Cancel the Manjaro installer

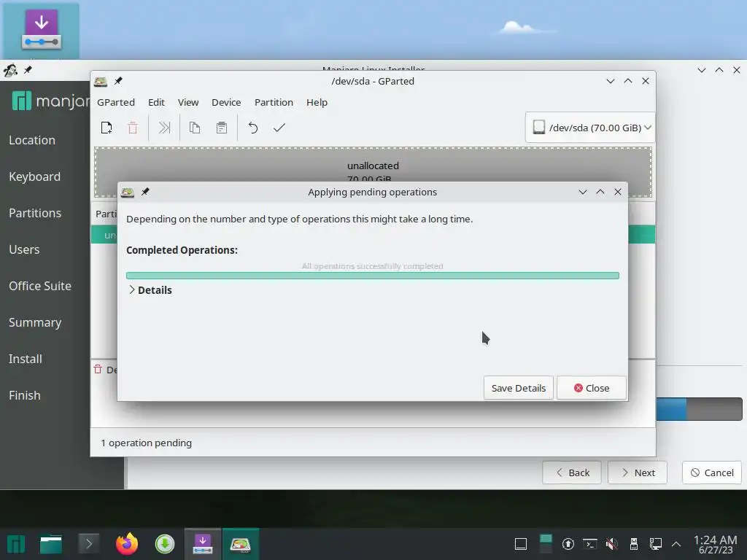click(x=712, y=472)
